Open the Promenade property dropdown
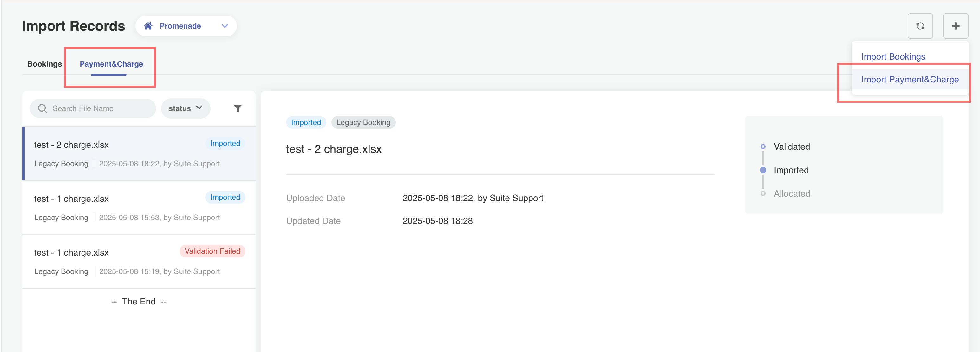The height and width of the screenshot is (352, 980). pyautogui.click(x=180, y=26)
